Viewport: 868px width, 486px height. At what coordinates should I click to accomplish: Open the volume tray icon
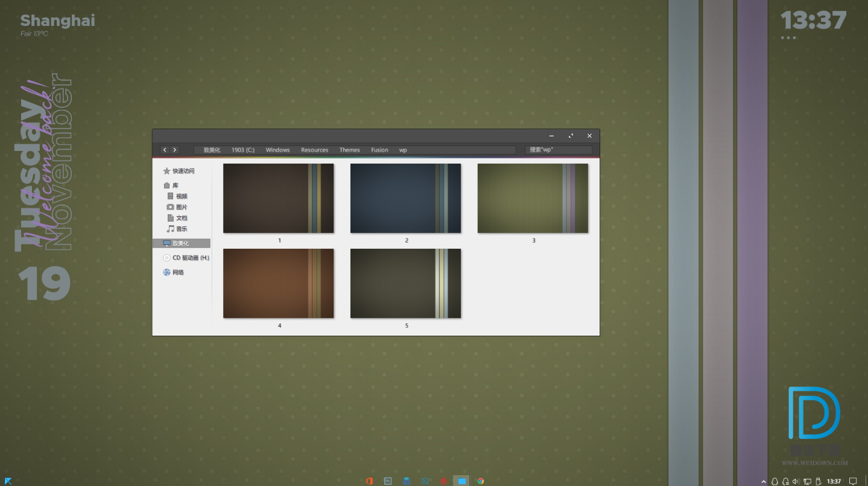796,481
